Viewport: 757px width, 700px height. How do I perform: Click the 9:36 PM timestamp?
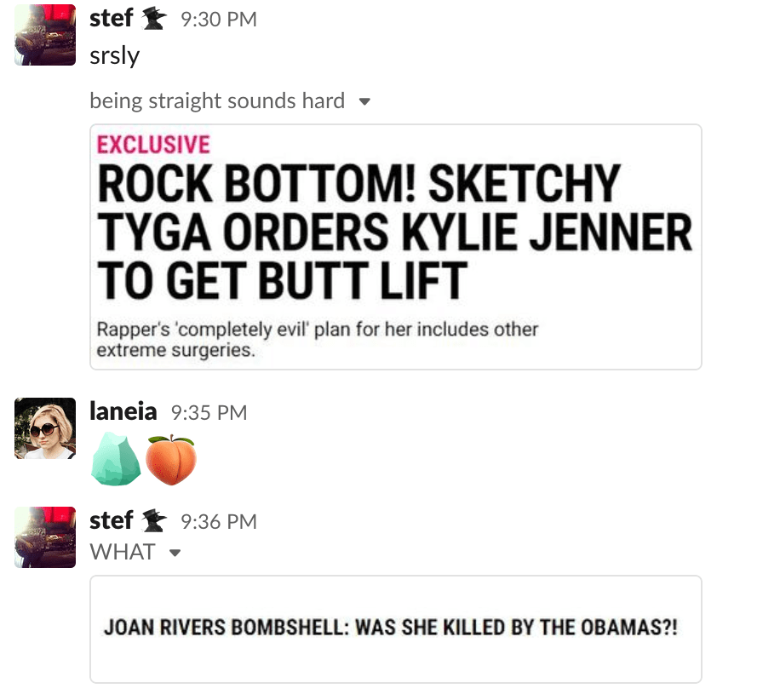click(219, 522)
